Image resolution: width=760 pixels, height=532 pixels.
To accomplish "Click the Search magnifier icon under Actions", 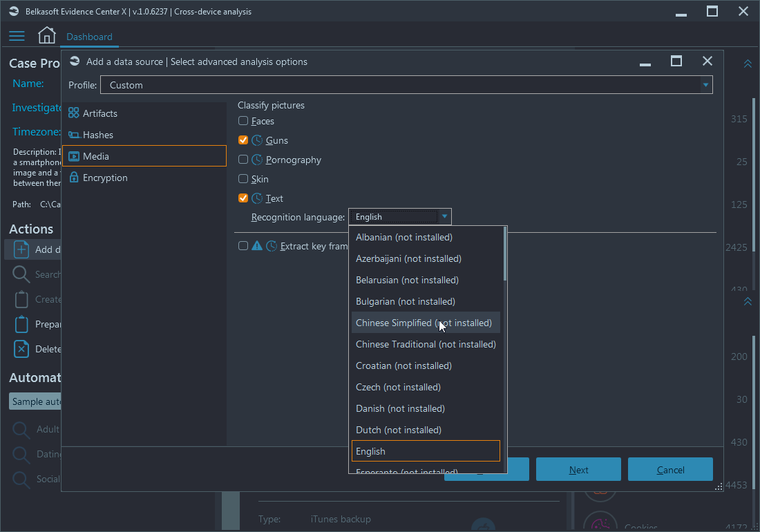I will click(21, 274).
